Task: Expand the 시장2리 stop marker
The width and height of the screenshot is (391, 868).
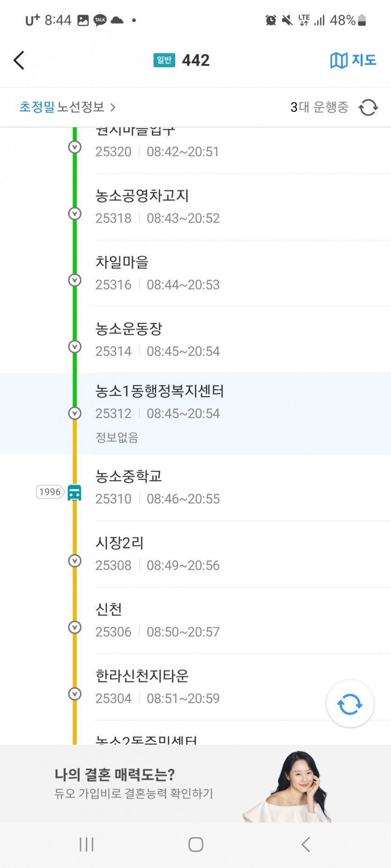Action: pos(75,560)
